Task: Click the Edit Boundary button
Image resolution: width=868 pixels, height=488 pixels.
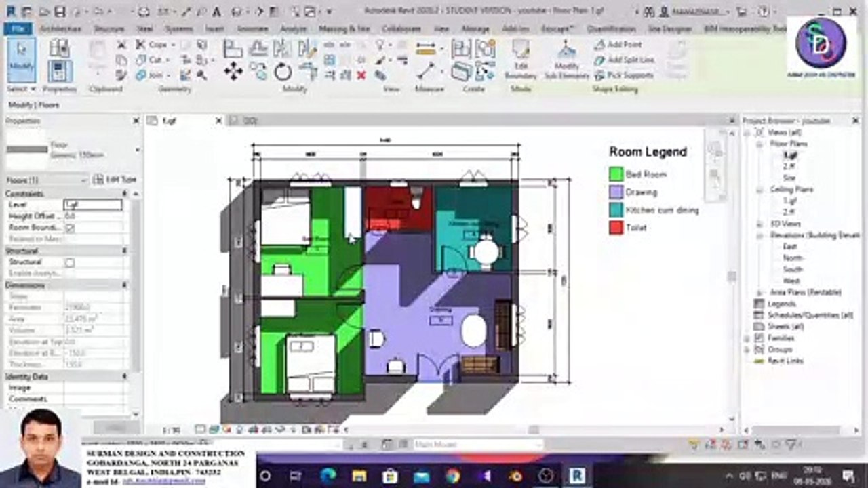Action: (520, 60)
